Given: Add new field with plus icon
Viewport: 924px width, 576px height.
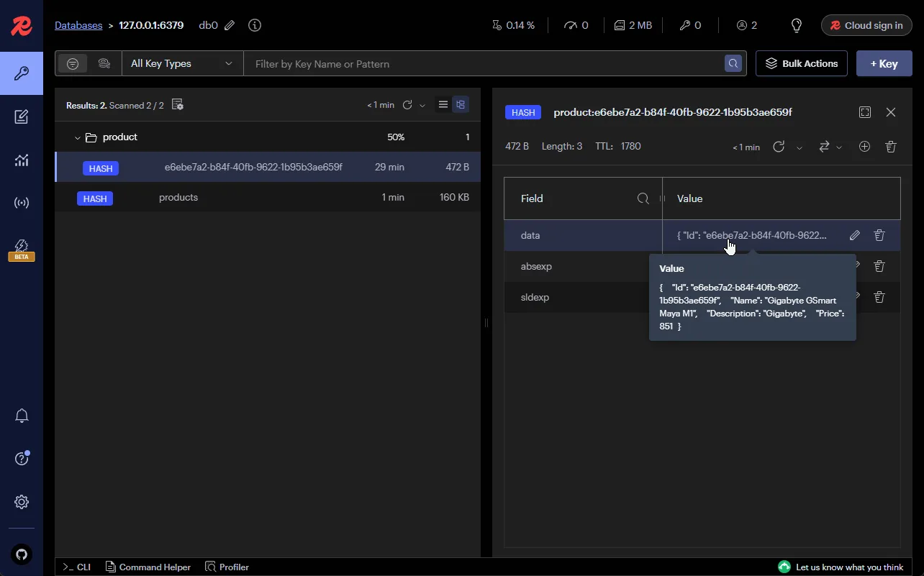Looking at the screenshot, I should (864, 147).
